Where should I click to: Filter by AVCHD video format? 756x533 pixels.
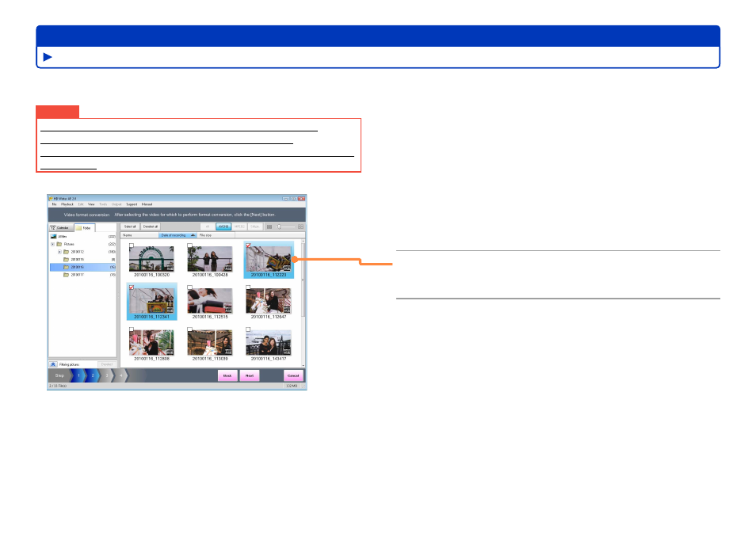223,227
